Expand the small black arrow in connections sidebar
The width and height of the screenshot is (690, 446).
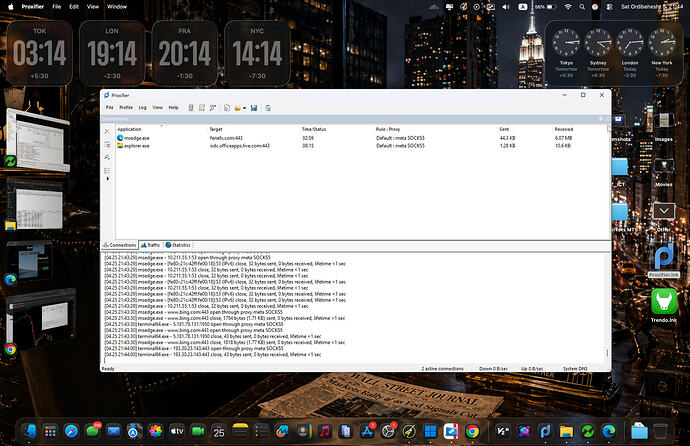point(107,179)
